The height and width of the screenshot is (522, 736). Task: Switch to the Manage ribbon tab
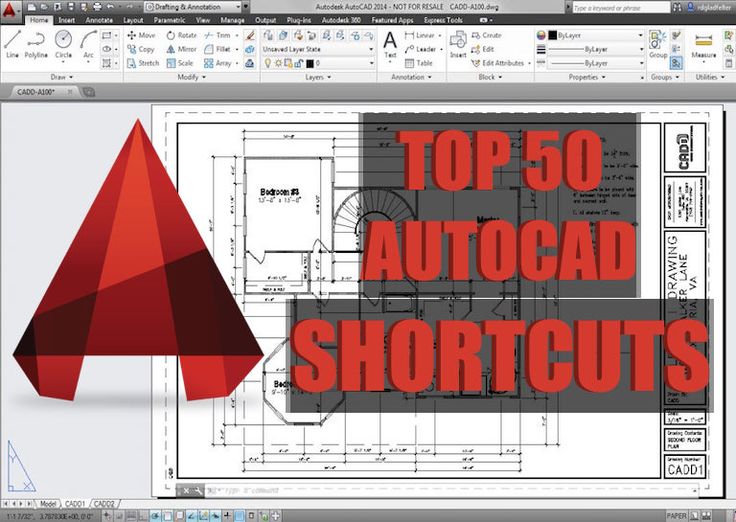click(232, 20)
